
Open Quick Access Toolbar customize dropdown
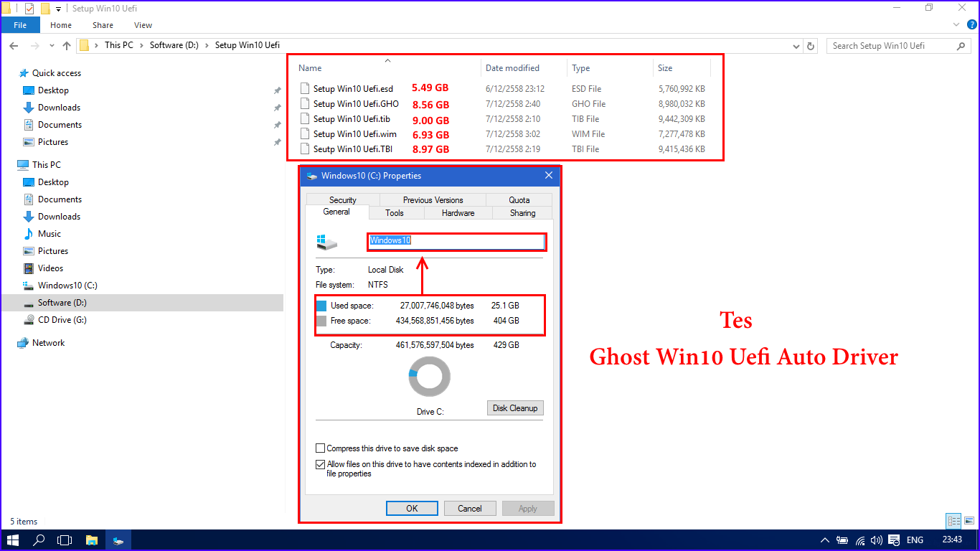pos(58,9)
